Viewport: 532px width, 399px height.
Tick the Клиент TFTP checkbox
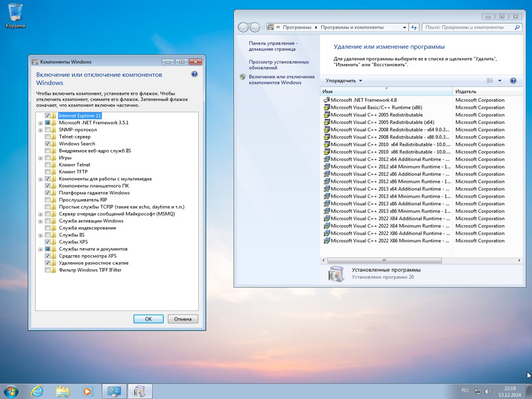pos(47,172)
